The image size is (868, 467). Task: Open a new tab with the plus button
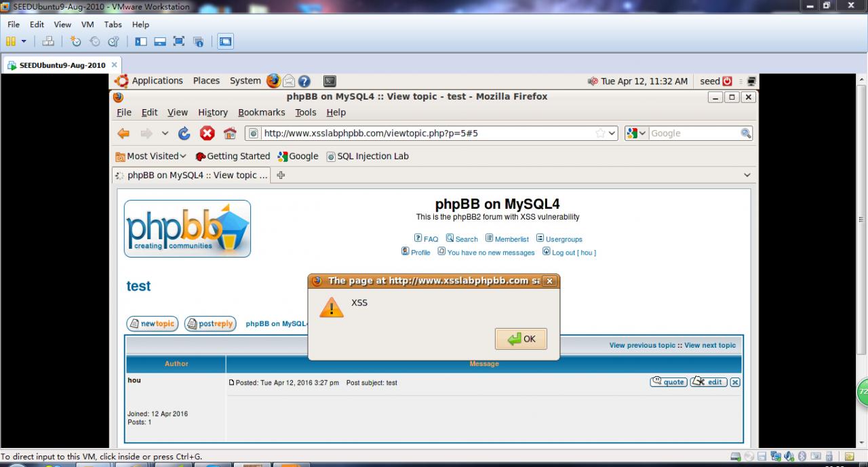point(281,175)
